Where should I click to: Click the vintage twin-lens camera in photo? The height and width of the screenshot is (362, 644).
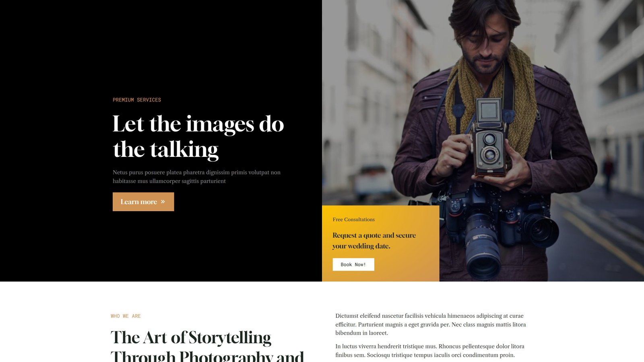click(489, 137)
